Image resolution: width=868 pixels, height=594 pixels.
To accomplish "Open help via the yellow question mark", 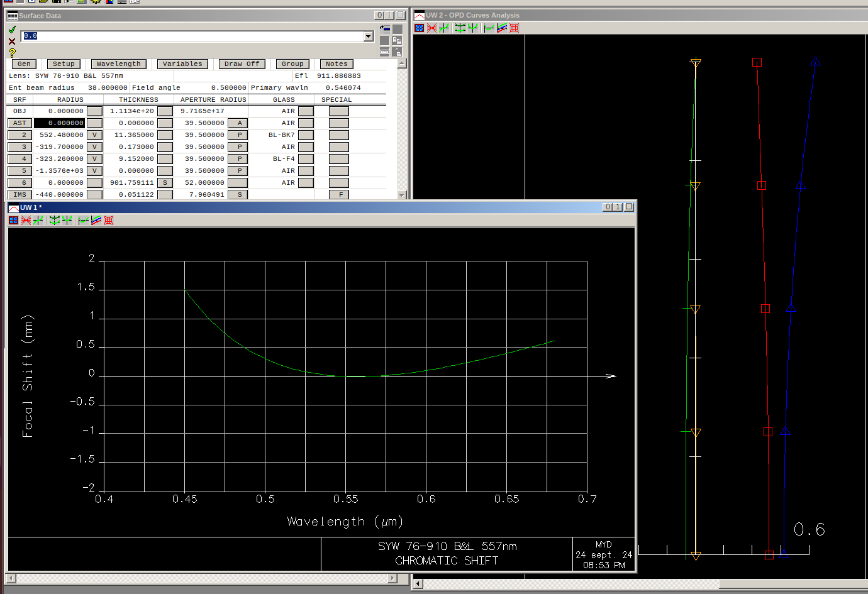I will tap(12, 53).
